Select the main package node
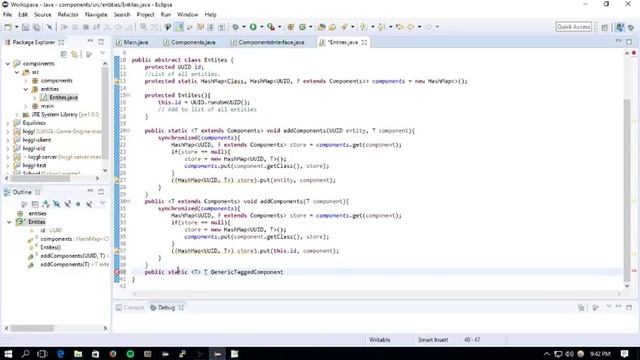 (47, 106)
